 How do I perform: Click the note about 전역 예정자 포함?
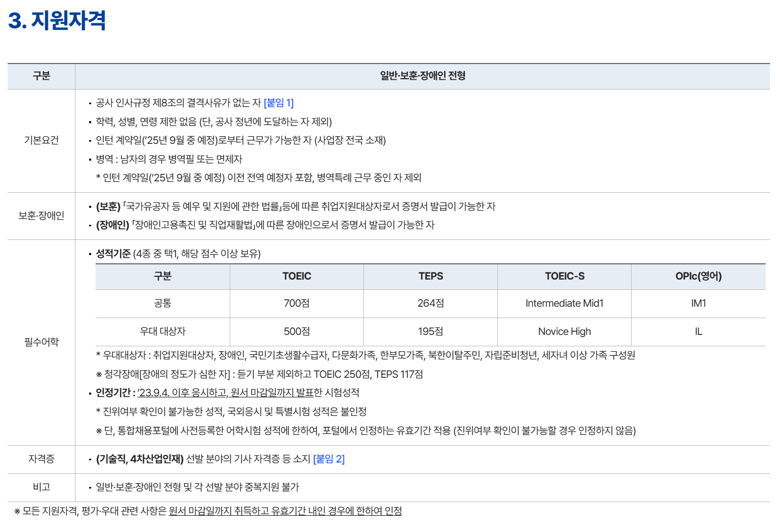(258, 178)
